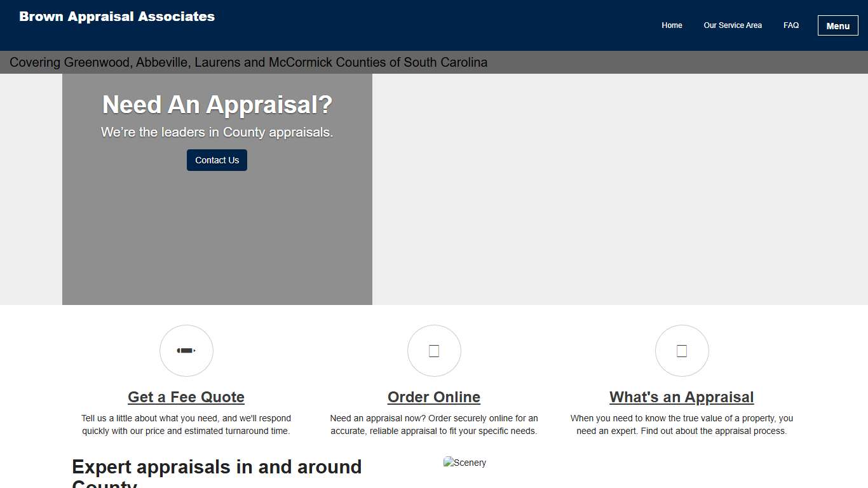Expand Our Service Area navigation item
Viewport: 868px width, 488px height.
[x=733, y=25]
